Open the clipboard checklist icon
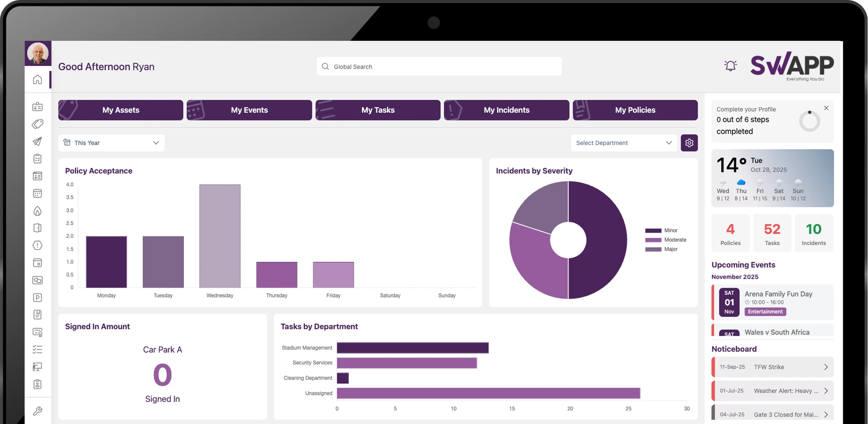This screenshot has height=424, width=868. point(37,158)
